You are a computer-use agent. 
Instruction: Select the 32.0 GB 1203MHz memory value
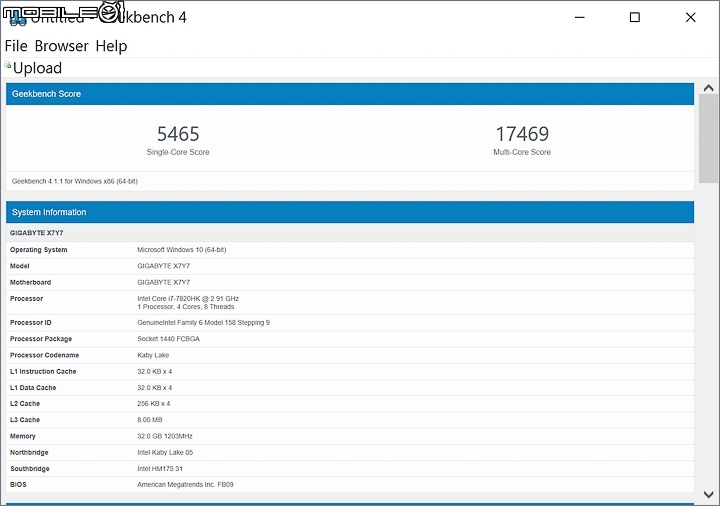pyautogui.click(x=165, y=436)
